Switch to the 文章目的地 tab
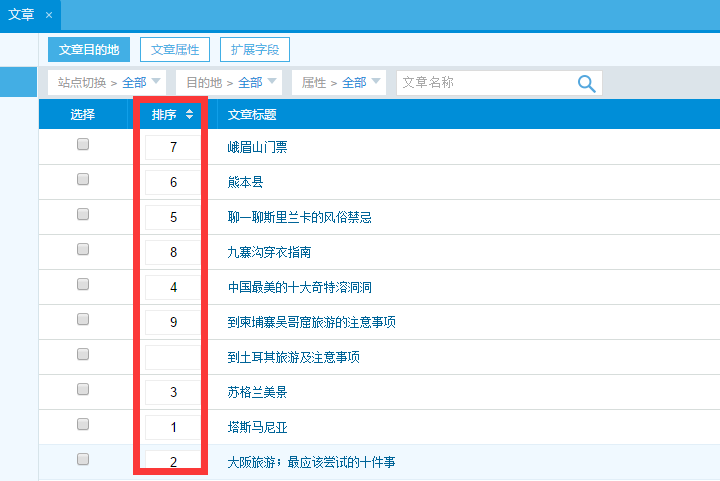This screenshot has width=720, height=481. tap(89, 50)
